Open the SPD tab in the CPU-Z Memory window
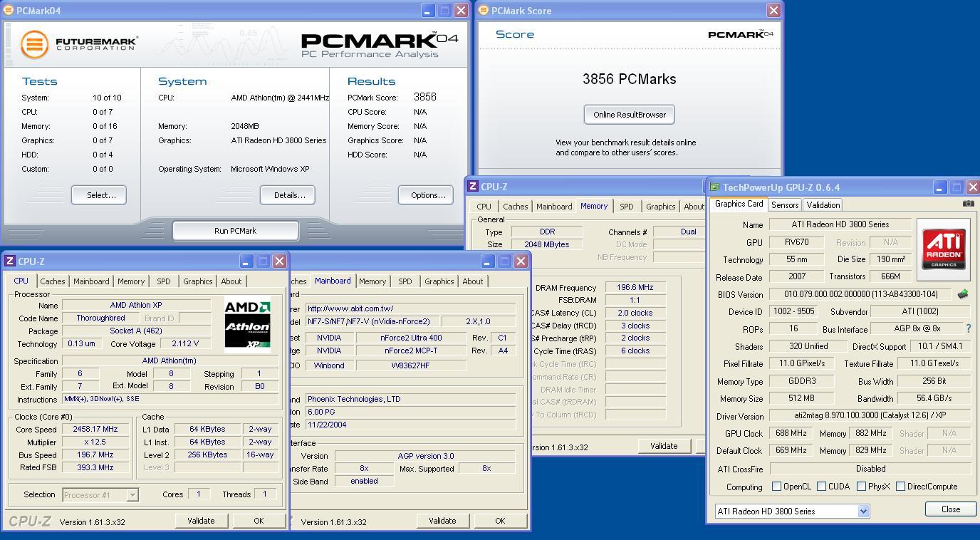Viewport: 980px width, 540px height. [626, 207]
